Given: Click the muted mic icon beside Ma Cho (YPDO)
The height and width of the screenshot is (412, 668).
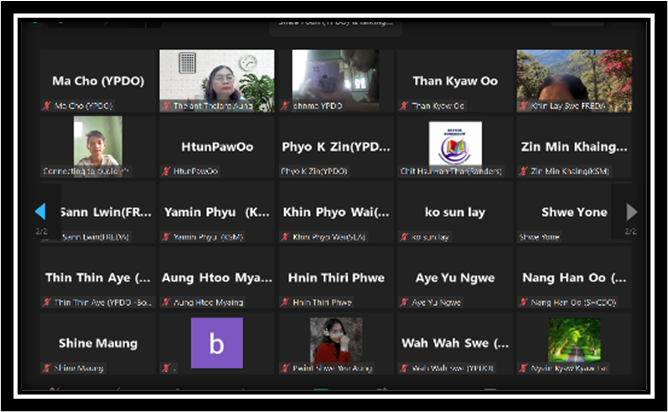Looking at the screenshot, I should [47, 106].
